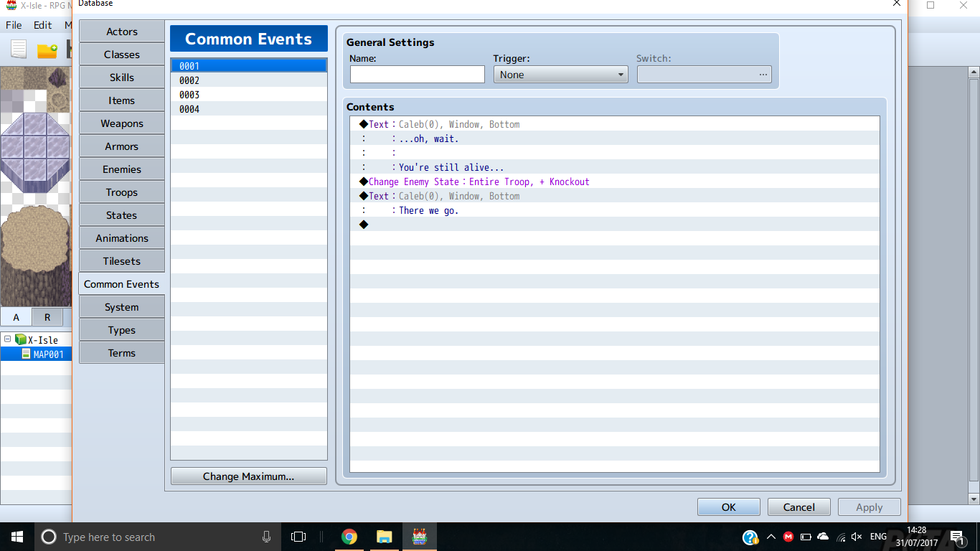
Task: Open the Edit menu
Action: pyautogui.click(x=43, y=24)
